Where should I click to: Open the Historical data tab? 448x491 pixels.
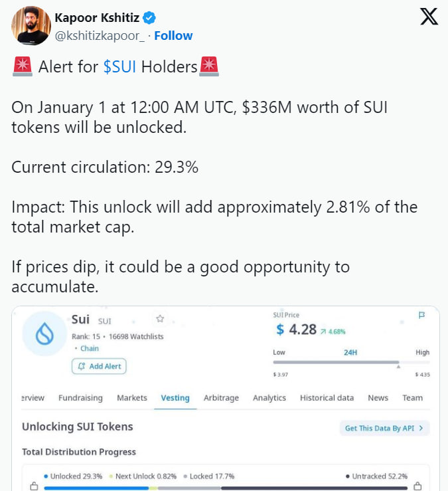327,398
